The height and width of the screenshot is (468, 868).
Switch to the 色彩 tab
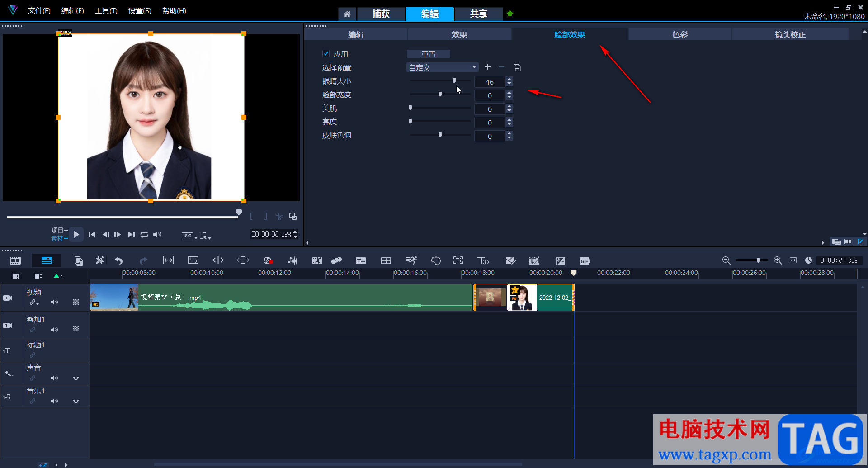[x=679, y=34]
